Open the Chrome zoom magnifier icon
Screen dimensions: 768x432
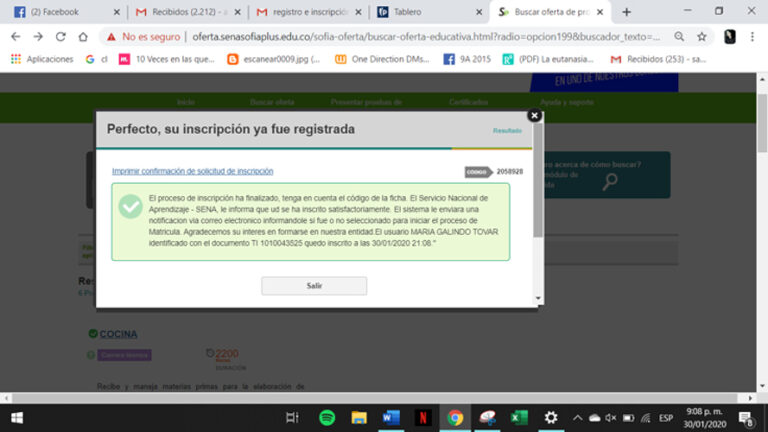(679, 36)
